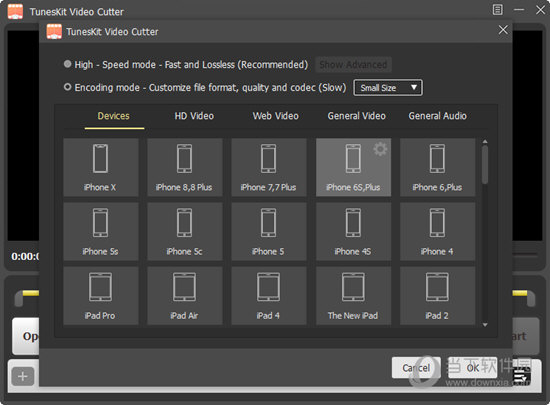Minimize the main TunesKit window
550x405 pixels.
click(519, 10)
